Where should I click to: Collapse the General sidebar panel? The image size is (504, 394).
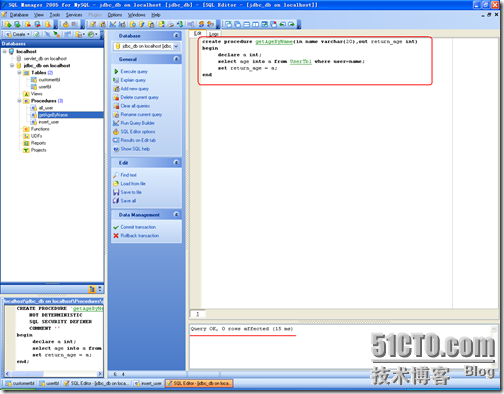click(176, 59)
